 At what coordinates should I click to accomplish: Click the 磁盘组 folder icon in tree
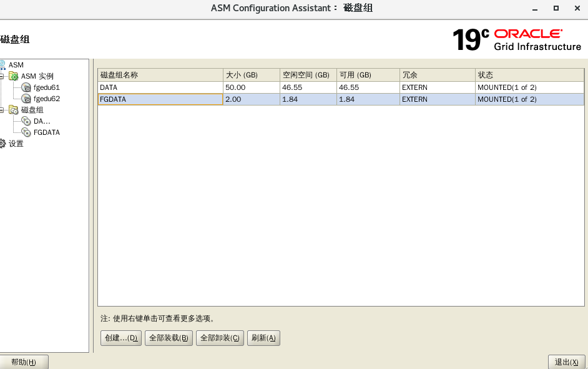(x=14, y=110)
